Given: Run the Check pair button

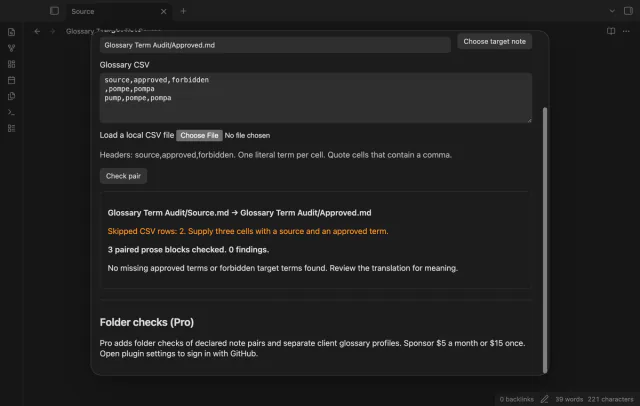Looking at the screenshot, I should click(x=123, y=176).
